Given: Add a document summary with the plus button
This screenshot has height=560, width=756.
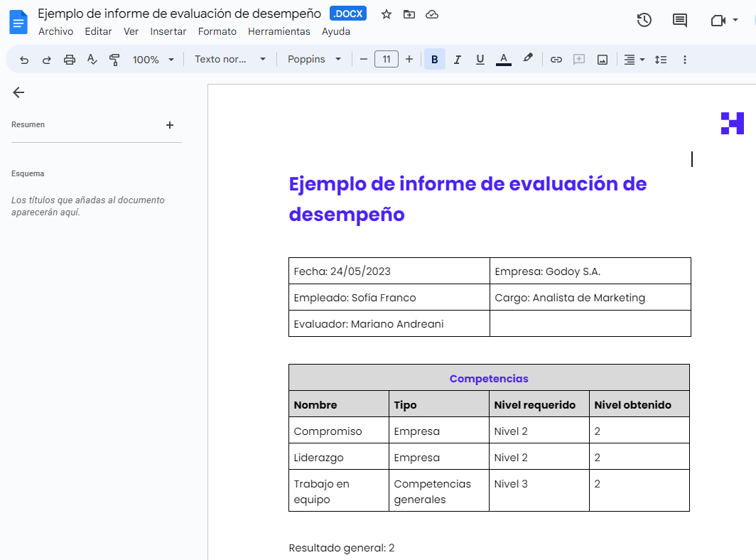Looking at the screenshot, I should click(x=170, y=124).
